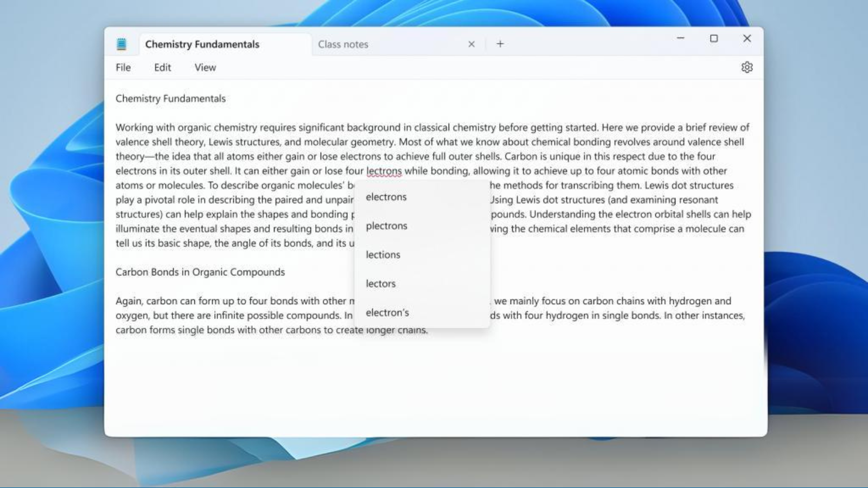Image resolution: width=868 pixels, height=488 pixels.
Task: Click the empty text area below last paragraph
Action: pyautogui.click(x=434, y=385)
